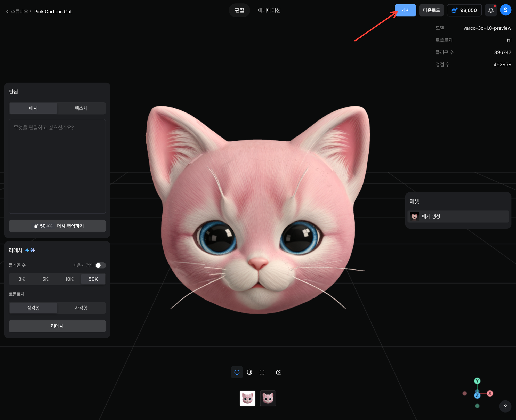Screen dimensions: 516x420
Task: Click the Y axis on orientation gizmo
Action: pyautogui.click(x=477, y=381)
